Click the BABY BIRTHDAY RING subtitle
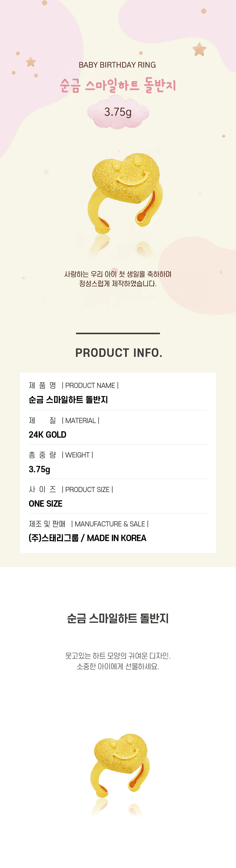The image size is (236, 868). 117,65
